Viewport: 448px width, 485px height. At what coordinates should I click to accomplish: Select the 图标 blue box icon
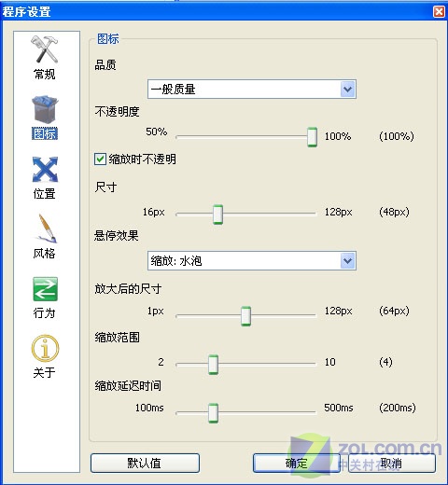pyautogui.click(x=45, y=109)
